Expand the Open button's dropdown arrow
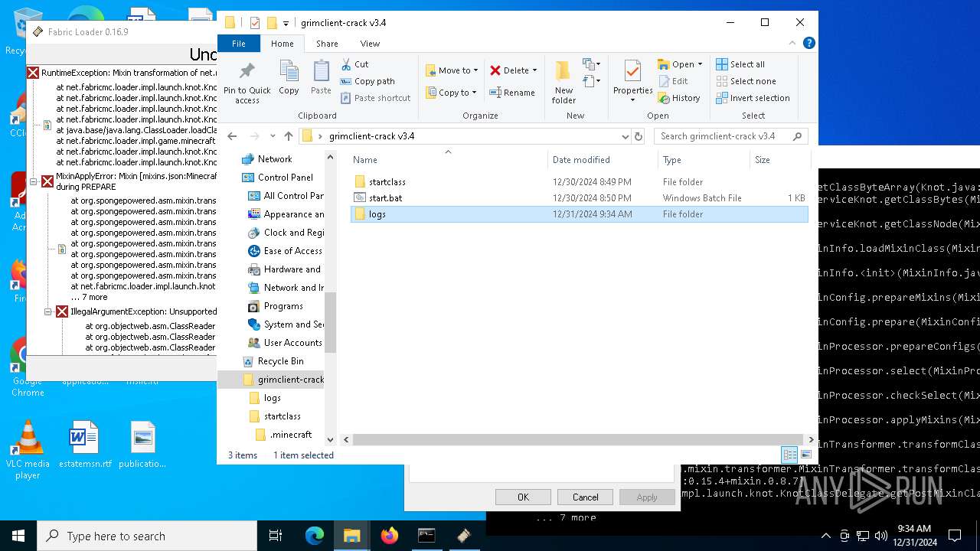This screenshot has height=551, width=980. (x=700, y=64)
